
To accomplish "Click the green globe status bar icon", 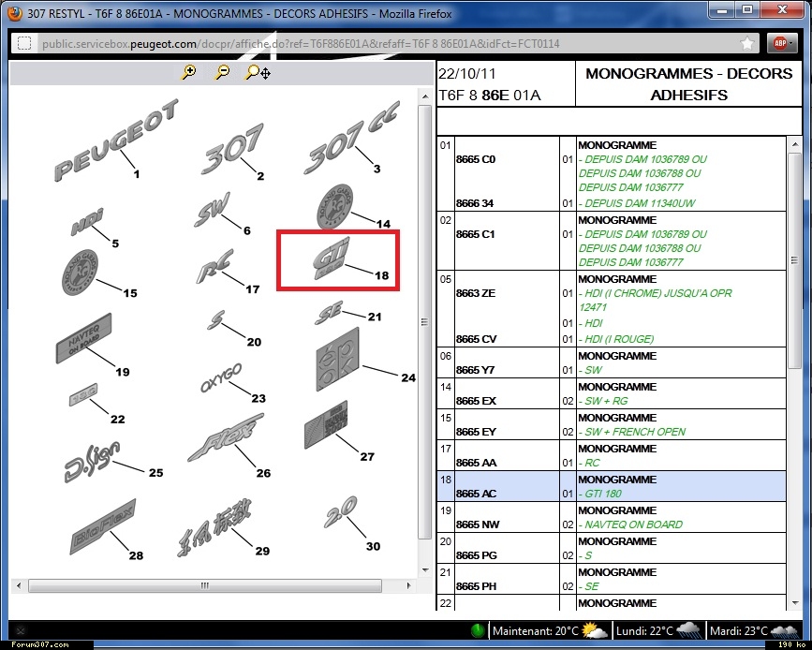I will [479, 630].
